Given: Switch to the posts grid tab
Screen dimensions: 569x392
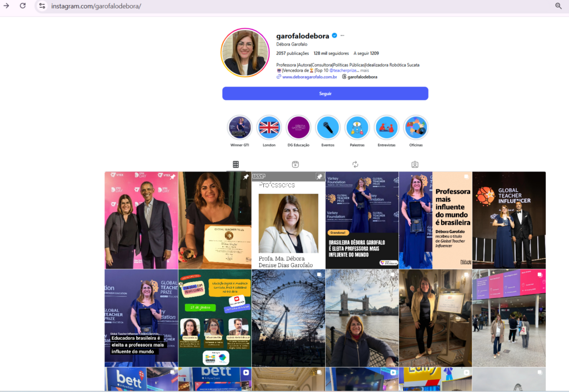Looking at the screenshot, I should click(x=236, y=164).
